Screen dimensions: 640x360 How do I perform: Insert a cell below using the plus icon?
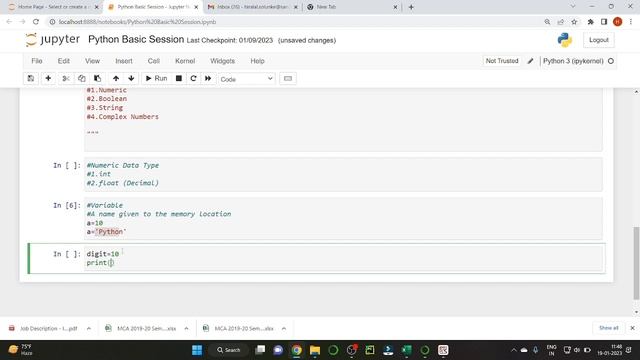(x=48, y=78)
